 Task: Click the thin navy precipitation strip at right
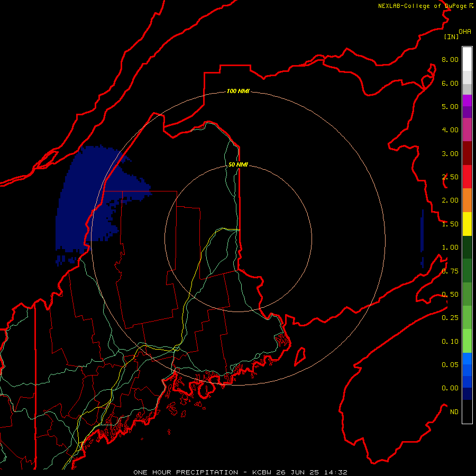(422, 239)
